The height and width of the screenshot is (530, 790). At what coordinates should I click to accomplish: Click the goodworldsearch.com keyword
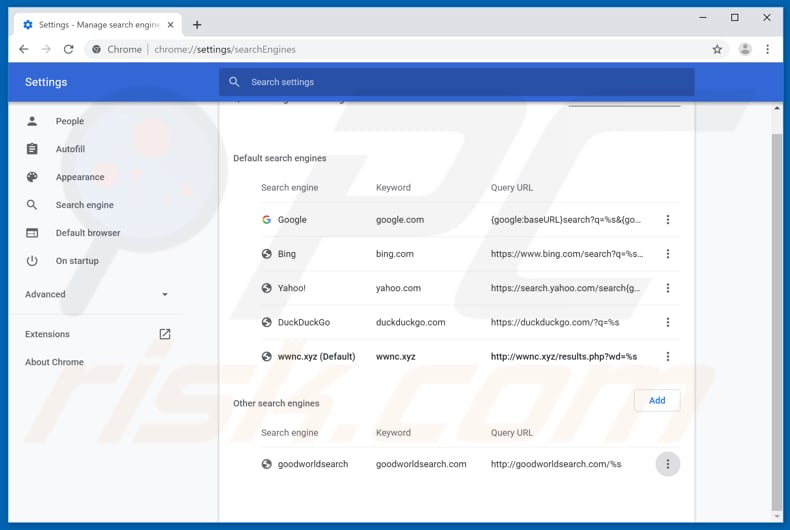click(x=421, y=464)
